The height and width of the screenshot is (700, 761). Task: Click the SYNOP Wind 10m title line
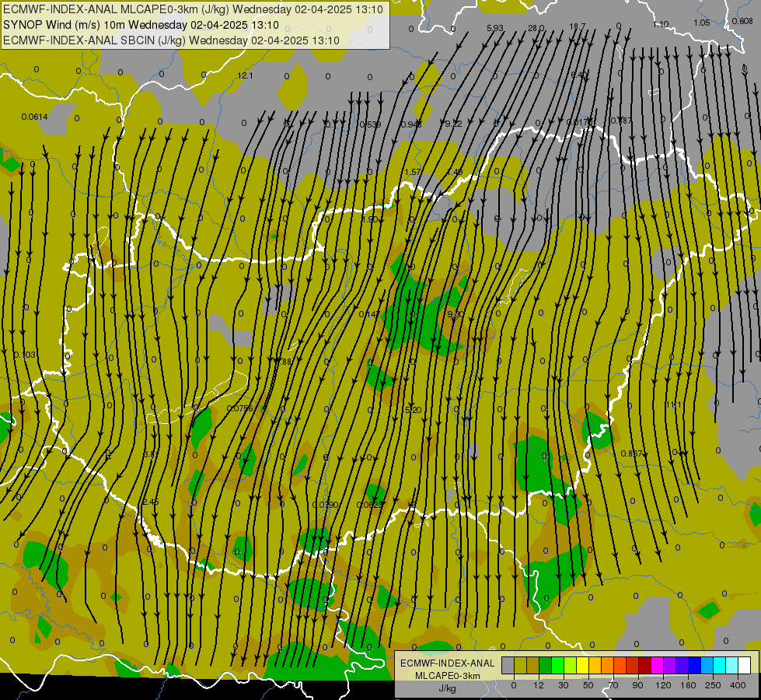pos(141,25)
